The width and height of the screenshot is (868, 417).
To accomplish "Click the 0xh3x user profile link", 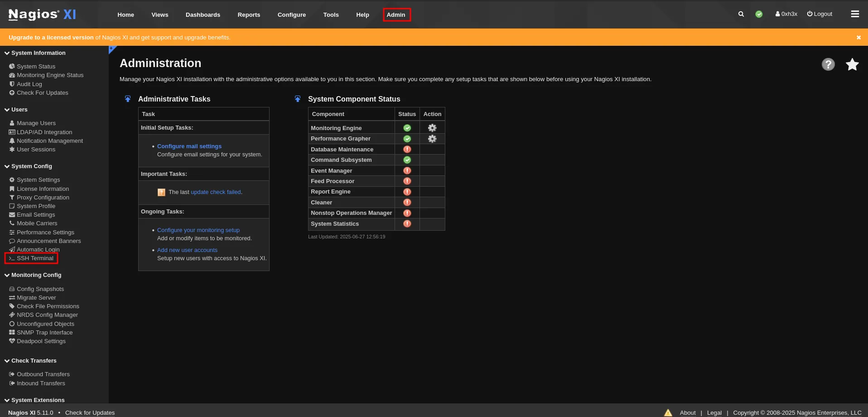I will pyautogui.click(x=786, y=14).
